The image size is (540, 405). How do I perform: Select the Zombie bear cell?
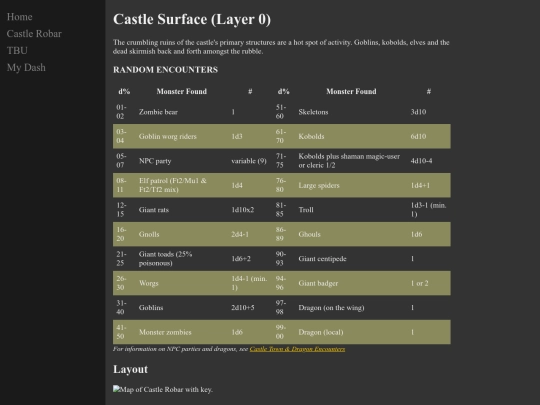point(182,112)
